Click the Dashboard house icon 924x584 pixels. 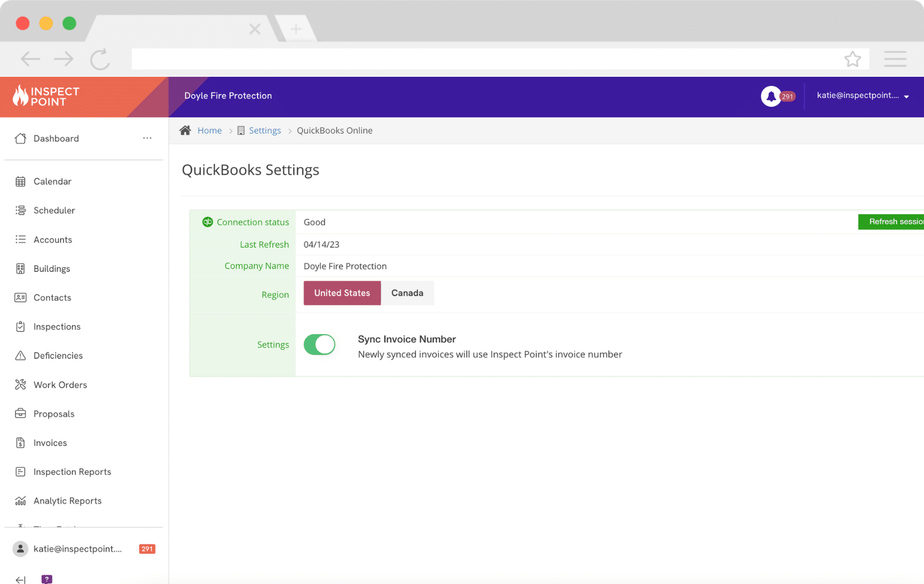[x=21, y=138]
